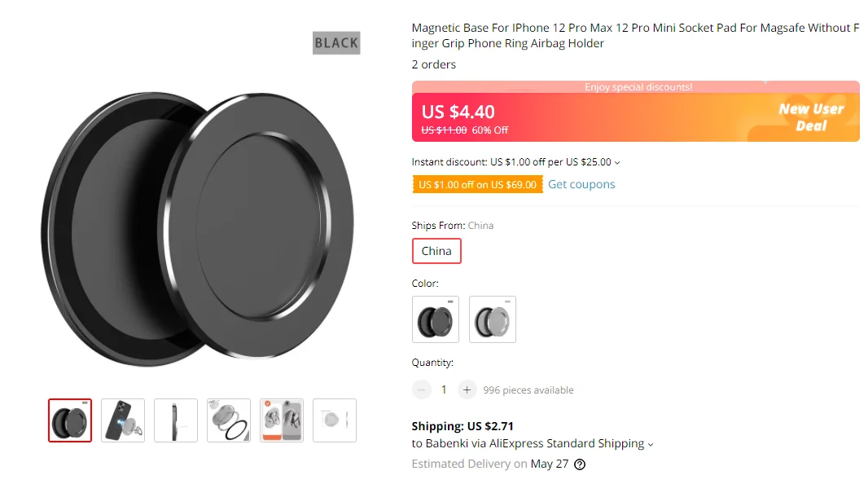View the thumbnail showing exploded ring parts
Image resolution: width=868 pixels, height=484 pixels.
coord(229,420)
